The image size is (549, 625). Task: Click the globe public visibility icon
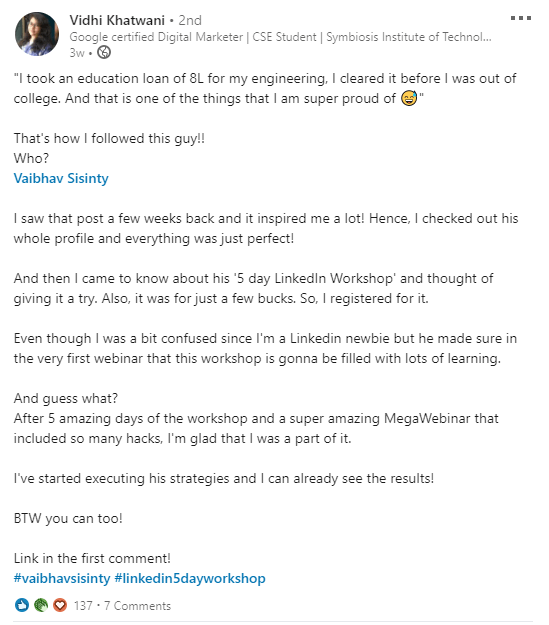coord(104,52)
